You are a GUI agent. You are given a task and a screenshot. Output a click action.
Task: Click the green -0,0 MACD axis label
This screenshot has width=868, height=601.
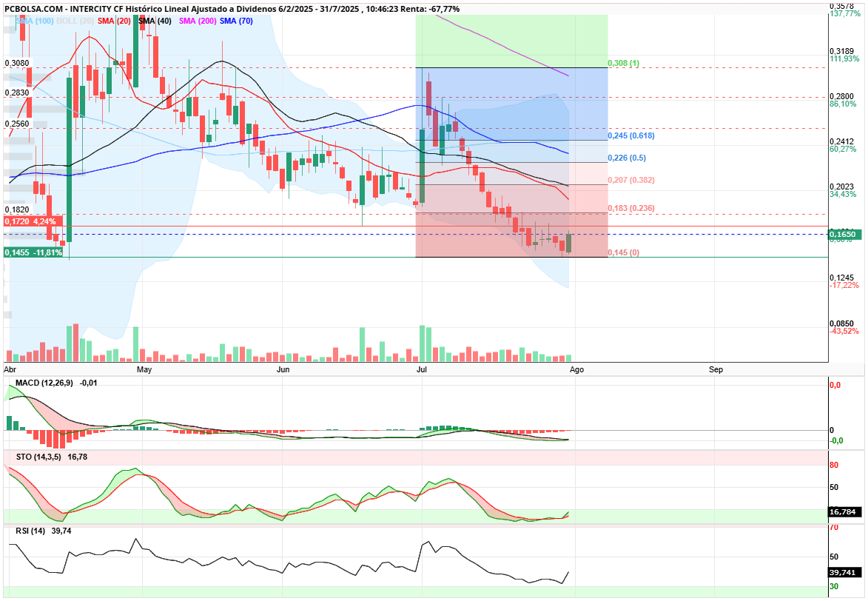tap(836, 440)
